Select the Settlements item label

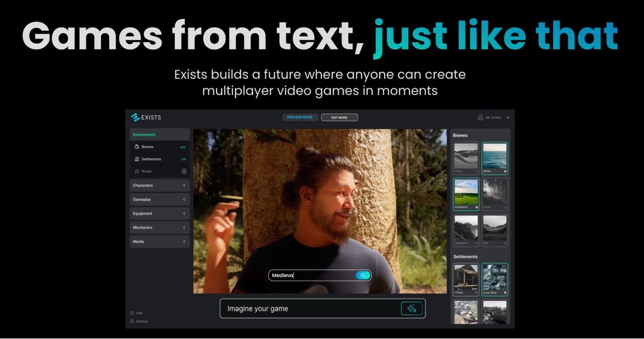pyautogui.click(x=151, y=159)
